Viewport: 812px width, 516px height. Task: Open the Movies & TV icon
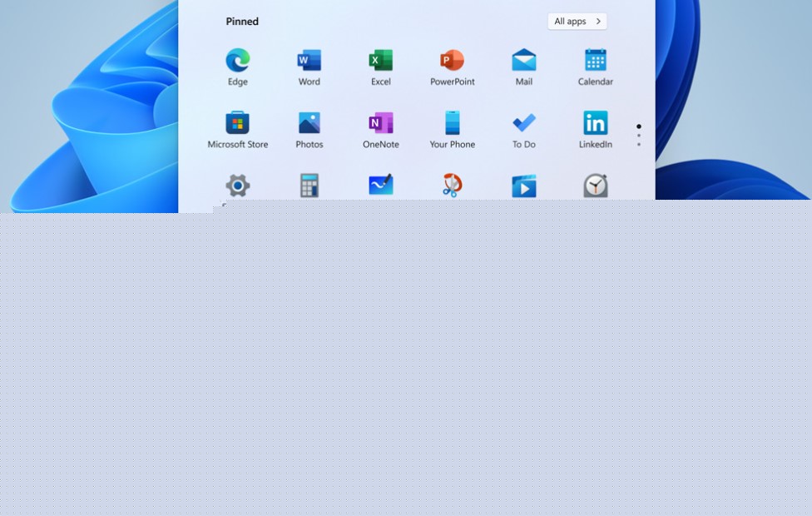[x=523, y=186]
